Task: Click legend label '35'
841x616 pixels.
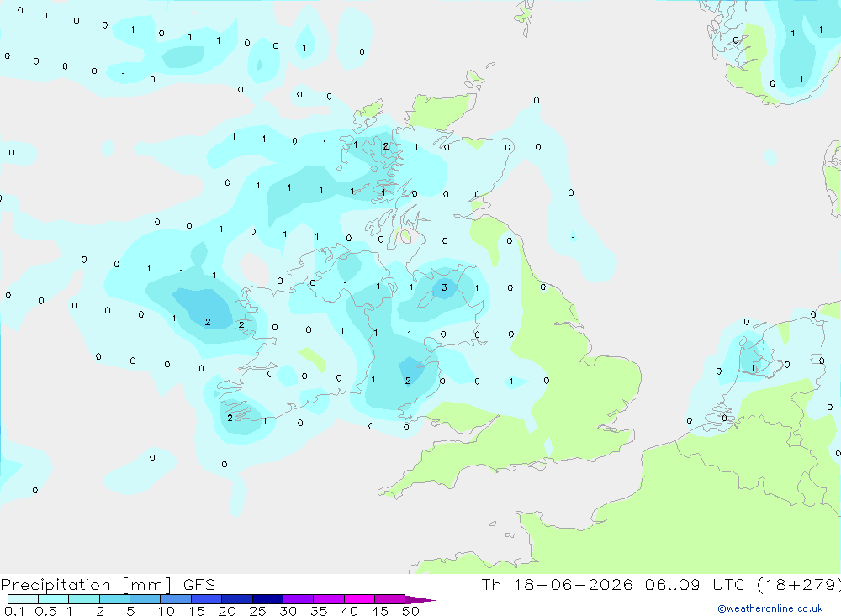Action: [x=319, y=611]
